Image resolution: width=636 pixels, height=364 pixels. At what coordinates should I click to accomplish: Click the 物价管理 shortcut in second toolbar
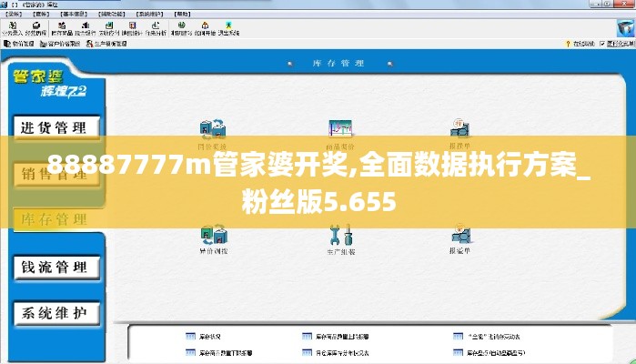(x=20, y=43)
